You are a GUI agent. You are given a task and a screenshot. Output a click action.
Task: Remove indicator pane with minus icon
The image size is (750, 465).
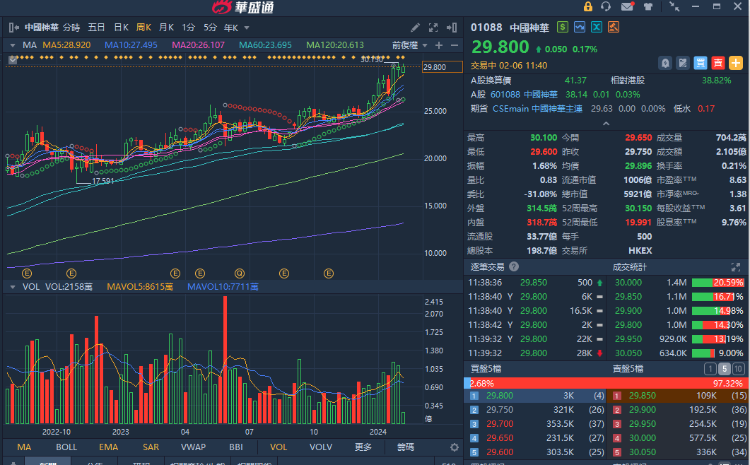[x=454, y=45]
